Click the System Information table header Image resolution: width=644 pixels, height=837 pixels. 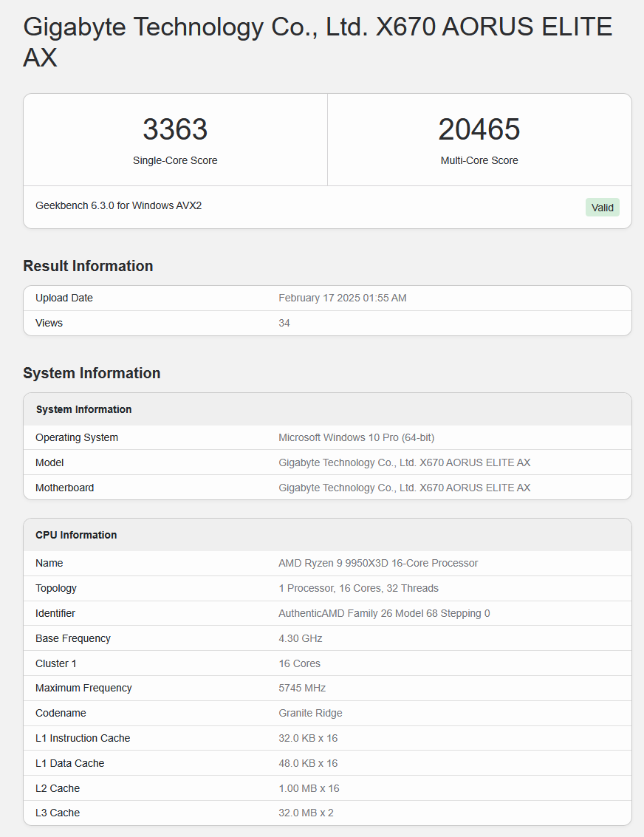point(83,409)
